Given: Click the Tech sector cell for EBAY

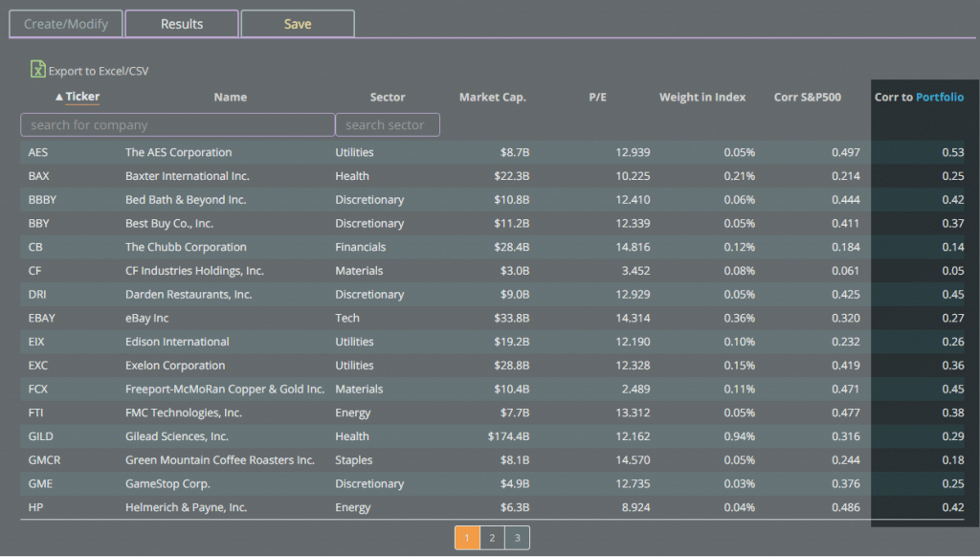Looking at the screenshot, I should 347,318.
